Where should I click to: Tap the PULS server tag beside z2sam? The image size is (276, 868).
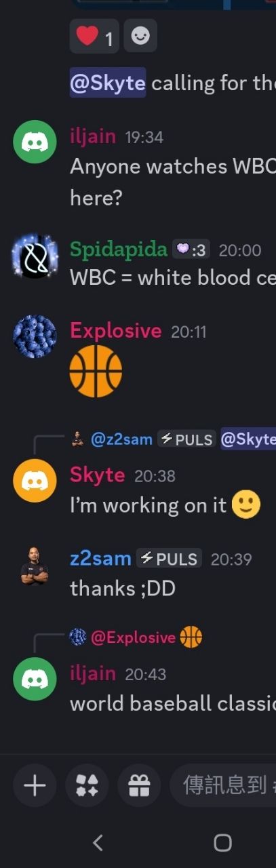(170, 559)
